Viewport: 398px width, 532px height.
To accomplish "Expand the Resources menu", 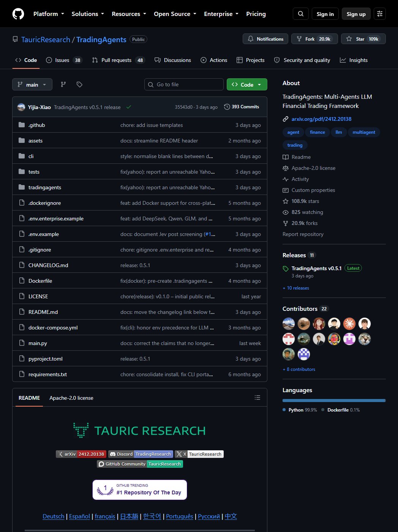I will click(129, 14).
